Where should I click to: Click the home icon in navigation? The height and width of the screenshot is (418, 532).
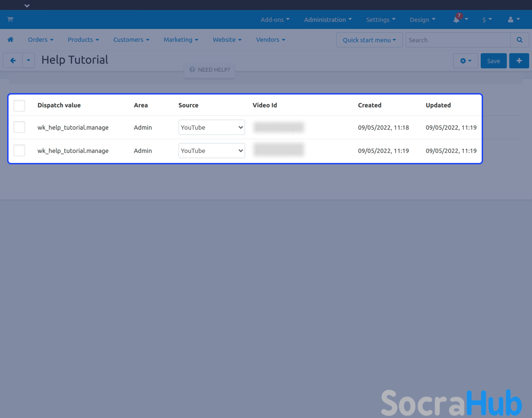coord(10,40)
